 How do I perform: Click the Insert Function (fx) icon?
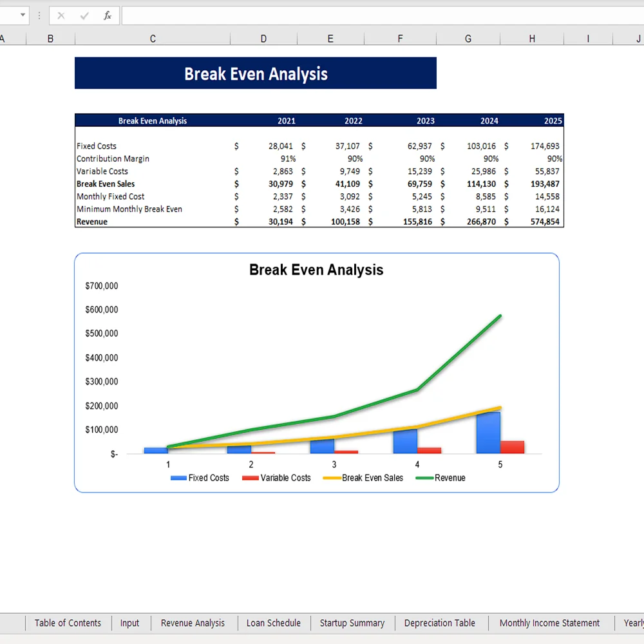[x=107, y=15]
